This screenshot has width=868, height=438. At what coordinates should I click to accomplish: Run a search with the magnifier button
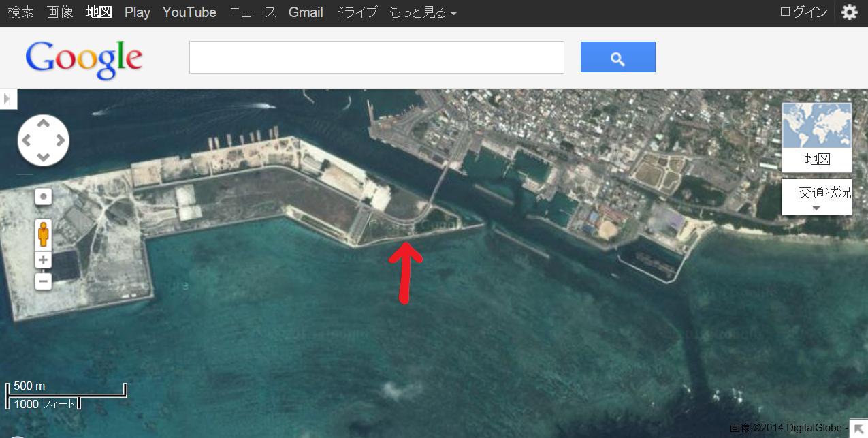pyautogui.click(x=617, y=57)
